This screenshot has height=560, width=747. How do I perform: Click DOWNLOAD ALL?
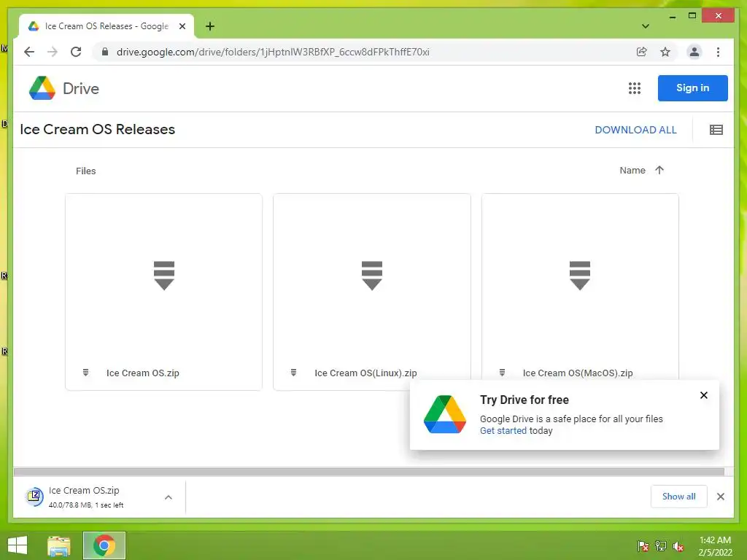(x=635, y=130)
